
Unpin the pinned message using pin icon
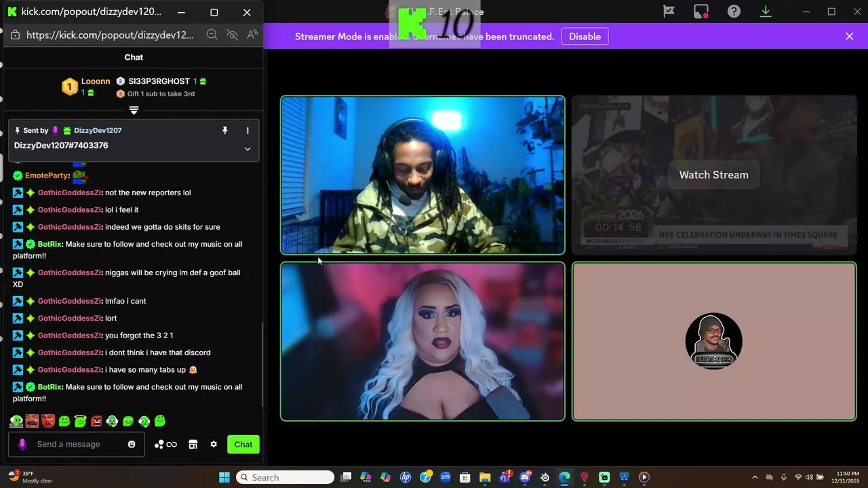tap(225, 130)
